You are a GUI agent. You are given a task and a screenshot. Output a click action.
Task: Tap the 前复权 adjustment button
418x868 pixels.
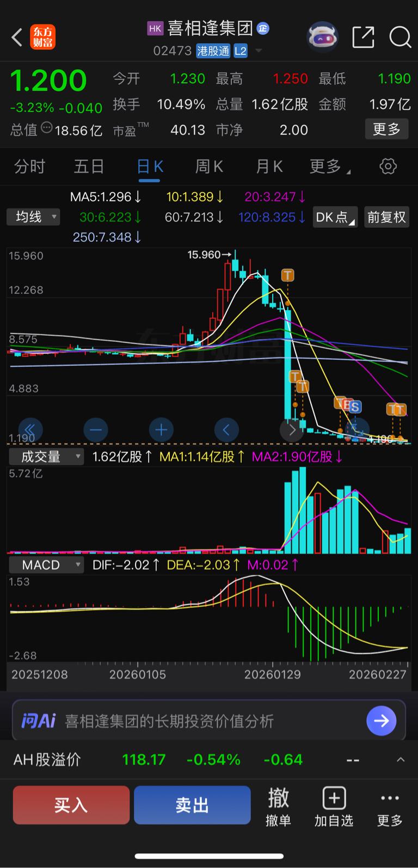[386, 217]
